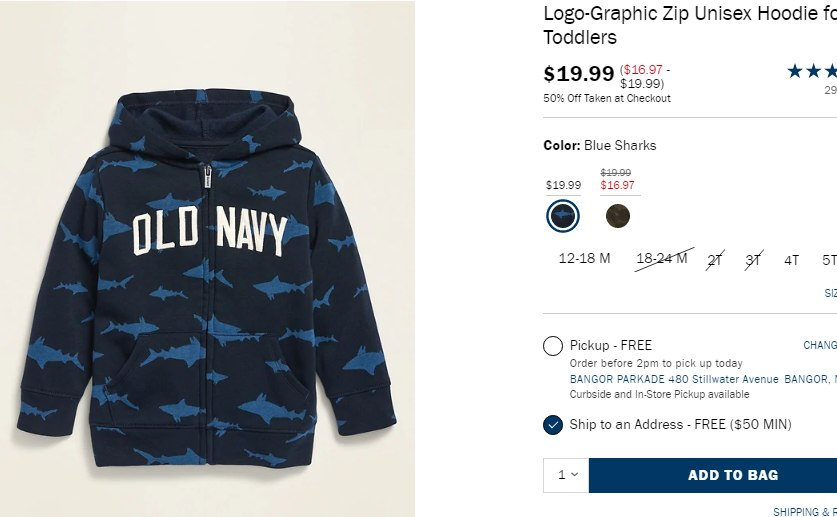The width and height of the screenshot is (837, 517).
Task: Pick size 5T
Action: click(829, 260)
